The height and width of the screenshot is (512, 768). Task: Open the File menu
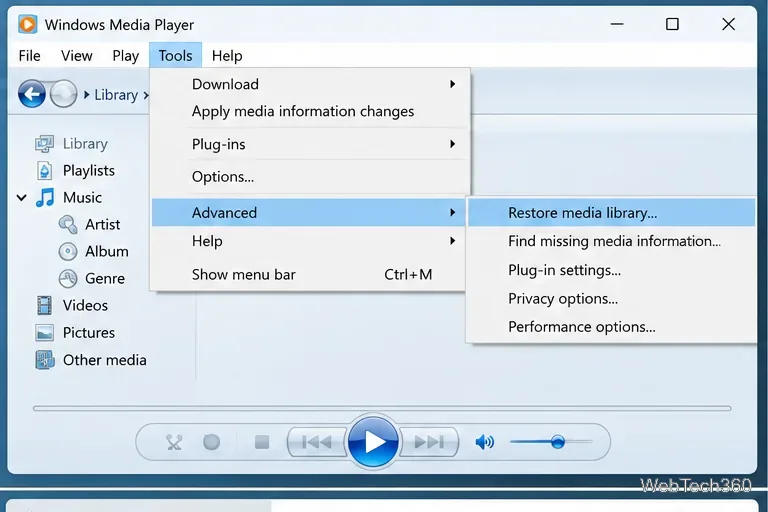(x=29, y=56)
